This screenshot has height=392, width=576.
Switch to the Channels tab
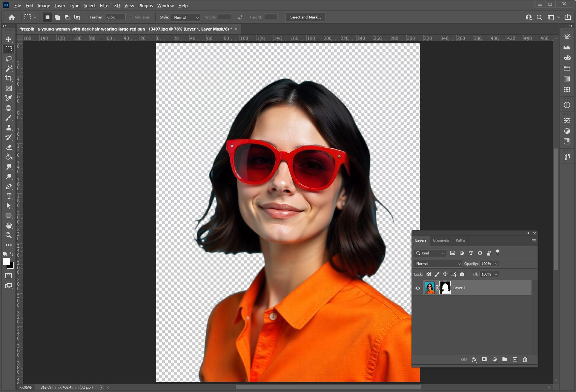click(441, 240)
